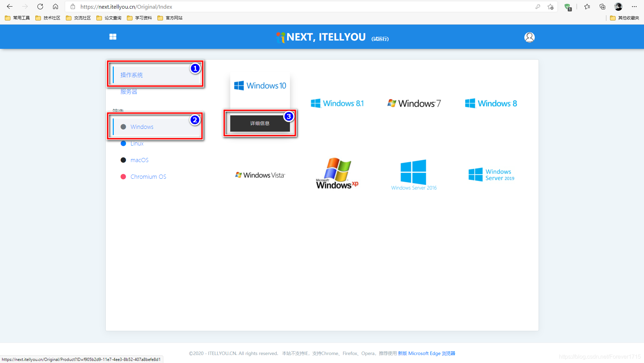Open the Windows Server 2019 product
The image size is (644, 363).
[x=491, y=175]
